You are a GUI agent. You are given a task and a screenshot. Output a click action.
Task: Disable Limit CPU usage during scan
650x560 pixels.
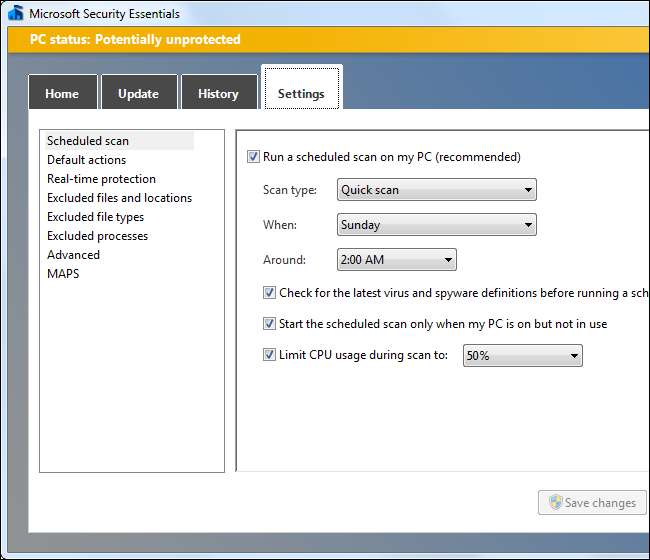tap(269, 355)
